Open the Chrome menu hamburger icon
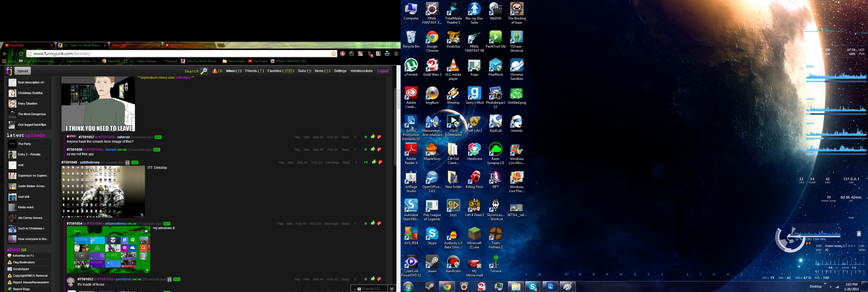Image resolution: width=868 pixels, height=292 pixels. (x=396, y=54)
